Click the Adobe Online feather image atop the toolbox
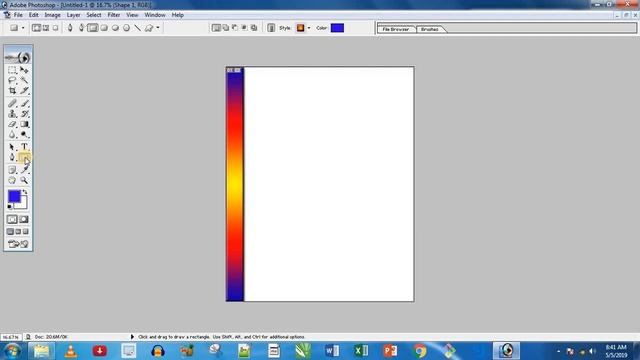The height and width of the screenshot is (360, 640). pyautogui.click(x=18, y=56)
